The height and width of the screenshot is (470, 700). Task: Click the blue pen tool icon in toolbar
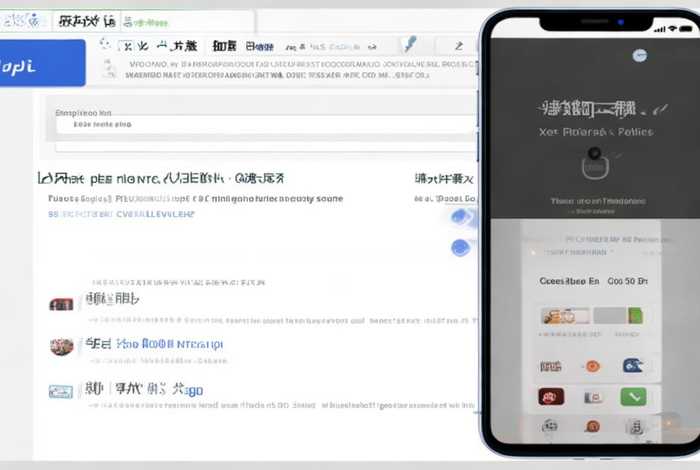(409, 44)
